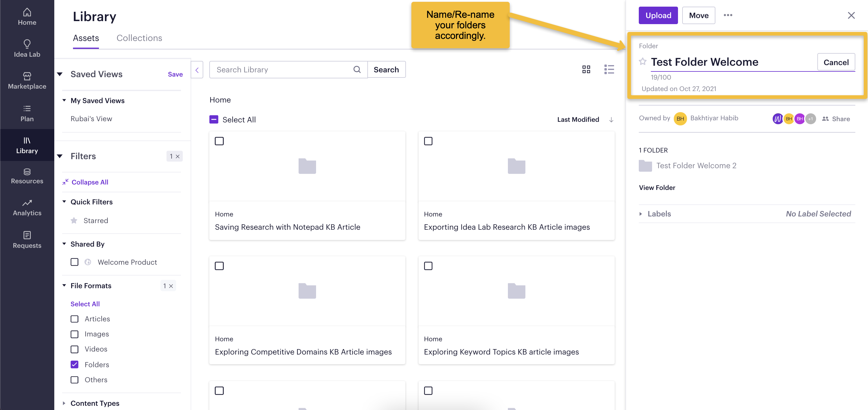Check the Saving Research with Notepad KB Article card
The image size is (868, 410).
click(x=219, y=141)
